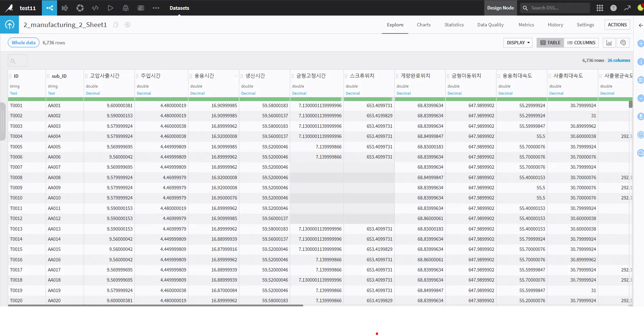Copy dataset name using the copy icon
This screenshot has height=335, width=644.
click(116, 25)
